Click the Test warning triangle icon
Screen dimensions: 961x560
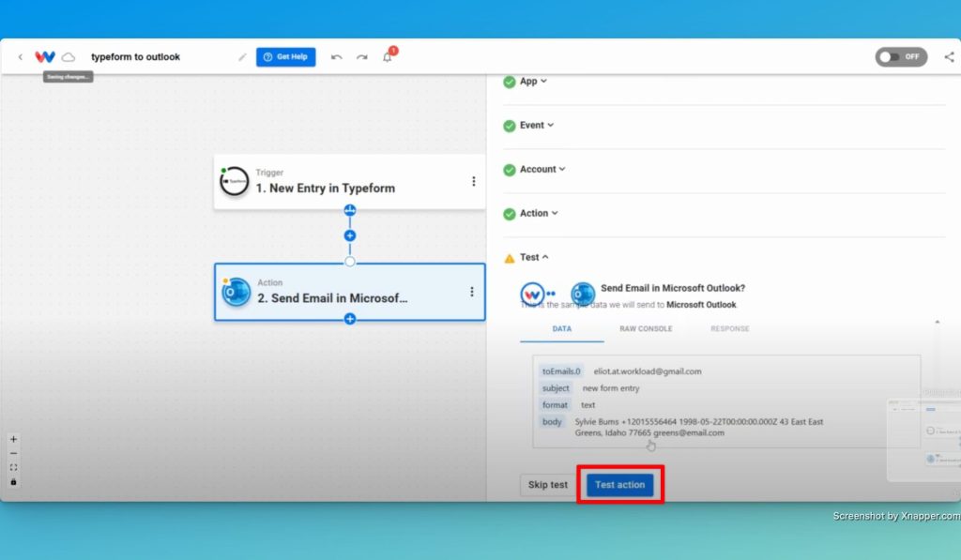pyautogui.click(x=510, y=258)
